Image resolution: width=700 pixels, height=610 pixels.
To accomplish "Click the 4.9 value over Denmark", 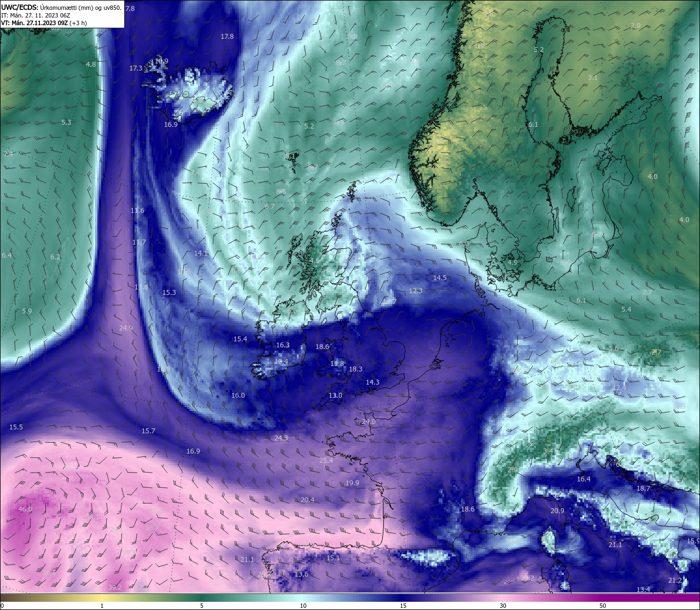I will point(512,263).
